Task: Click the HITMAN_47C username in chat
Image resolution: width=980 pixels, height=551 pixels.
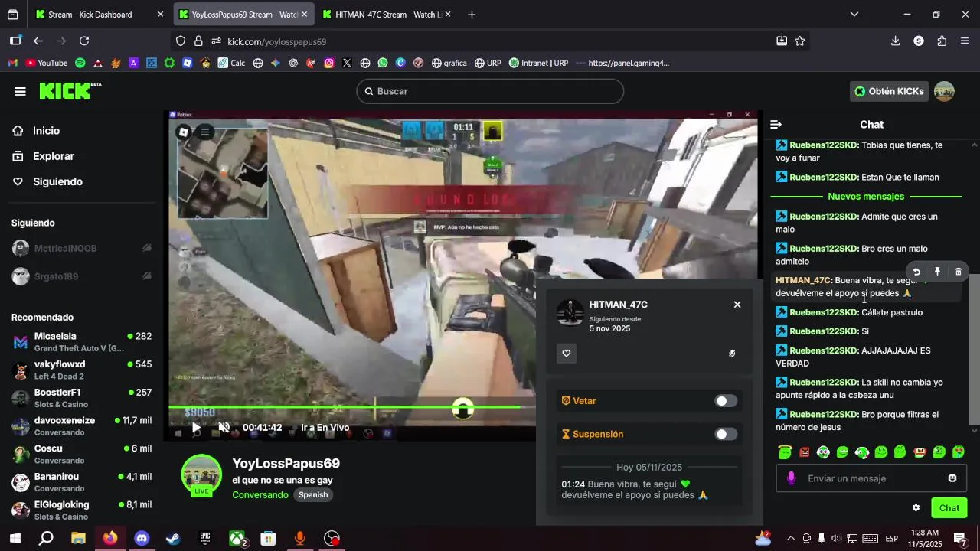Action: 804,280
